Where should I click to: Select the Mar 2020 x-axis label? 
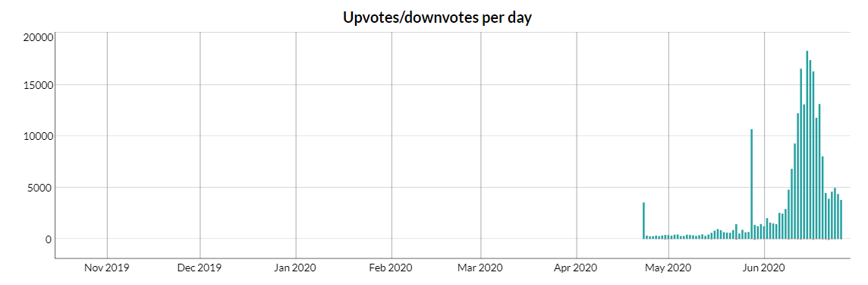click(480, 268)
